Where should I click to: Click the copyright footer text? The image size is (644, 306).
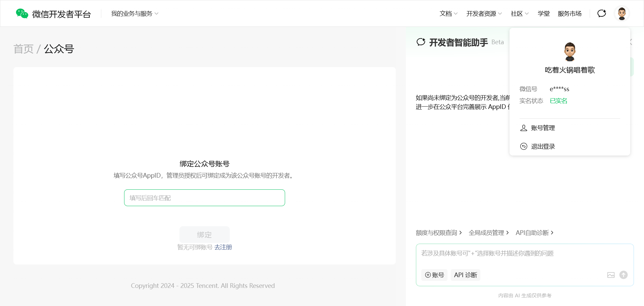(203, 286)
